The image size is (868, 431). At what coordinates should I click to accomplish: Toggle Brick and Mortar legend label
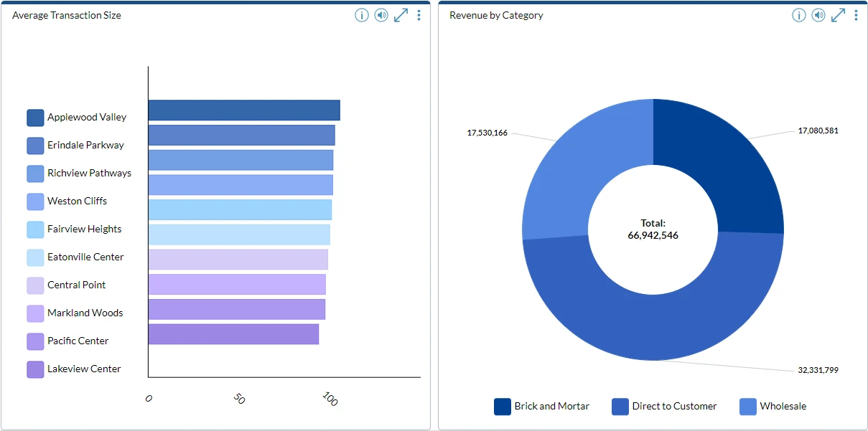pos(551,406)
